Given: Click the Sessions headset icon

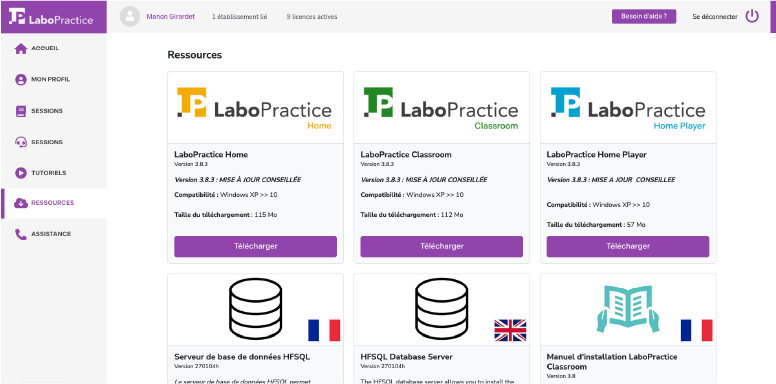Looking at the screenshot, I should (x=21, y=142).
